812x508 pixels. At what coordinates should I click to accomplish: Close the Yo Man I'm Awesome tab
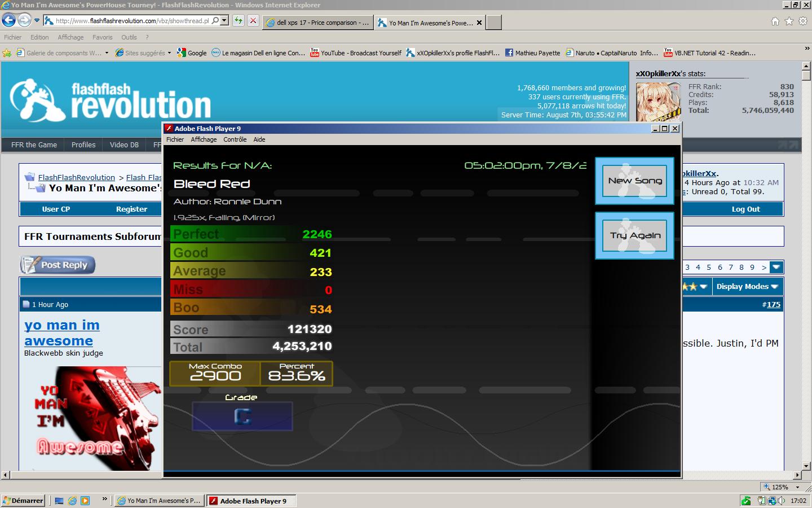(479, 23)
